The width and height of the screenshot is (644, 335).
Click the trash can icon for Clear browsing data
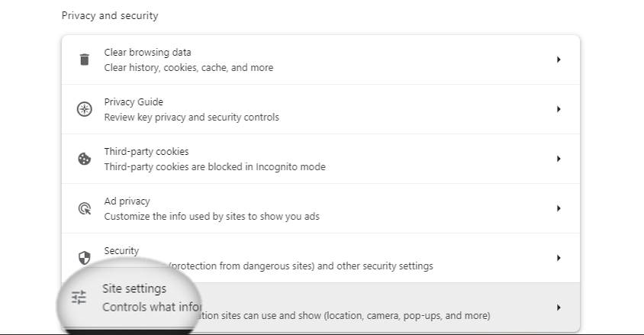click(84, 60)
